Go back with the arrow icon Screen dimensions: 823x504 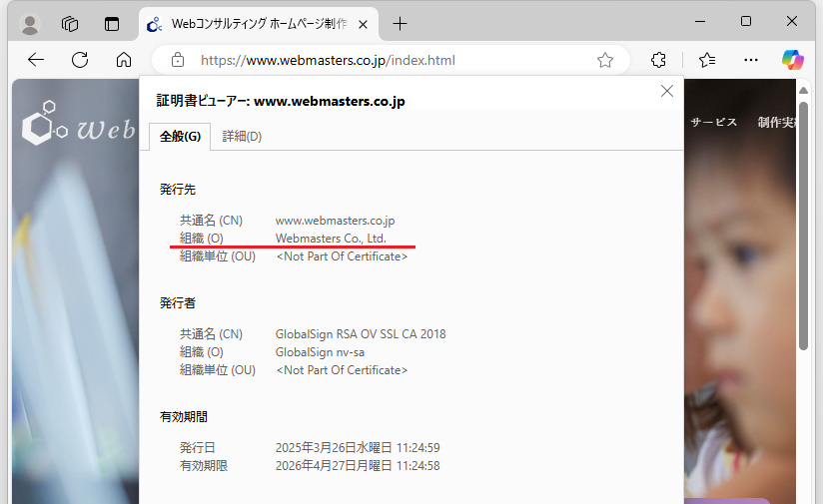pos(36,60)
